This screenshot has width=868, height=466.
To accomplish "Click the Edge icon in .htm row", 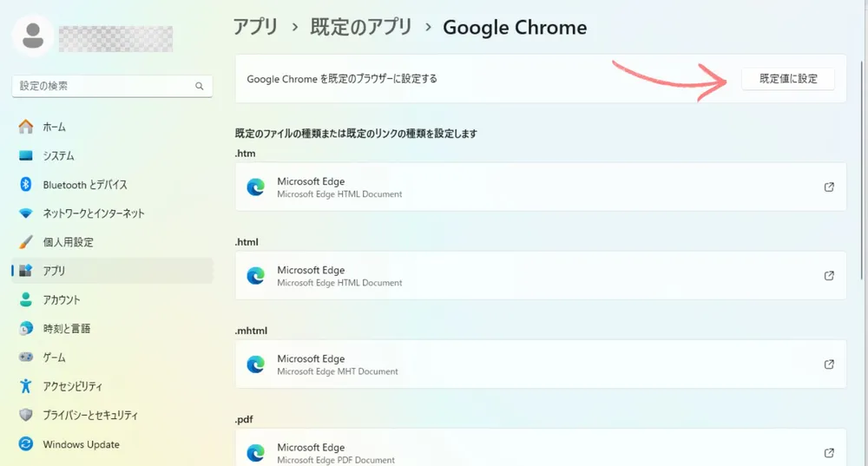I will [256, 187].
